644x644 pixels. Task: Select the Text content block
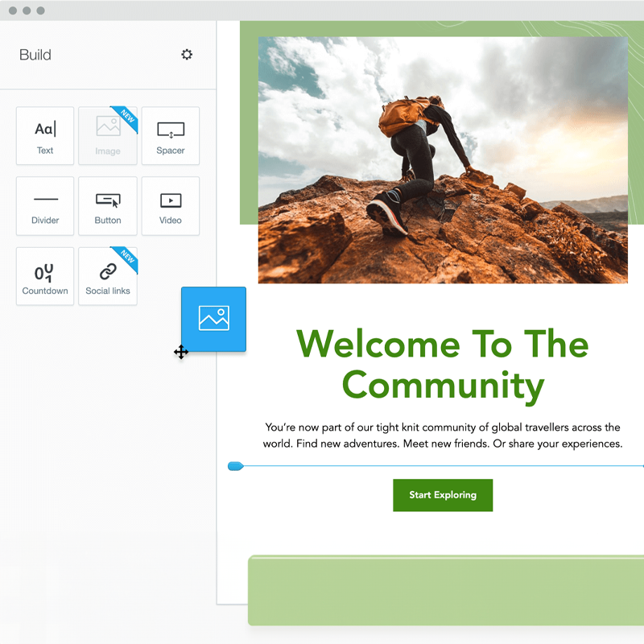(x=45, y=135)
